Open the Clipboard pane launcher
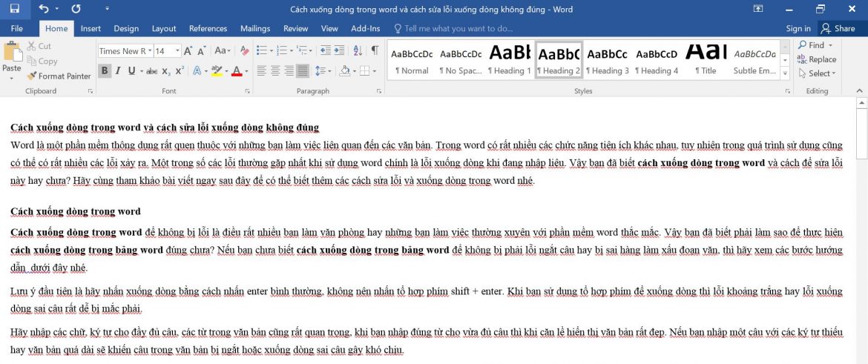868x364 pixels. [x=91, y=90]
